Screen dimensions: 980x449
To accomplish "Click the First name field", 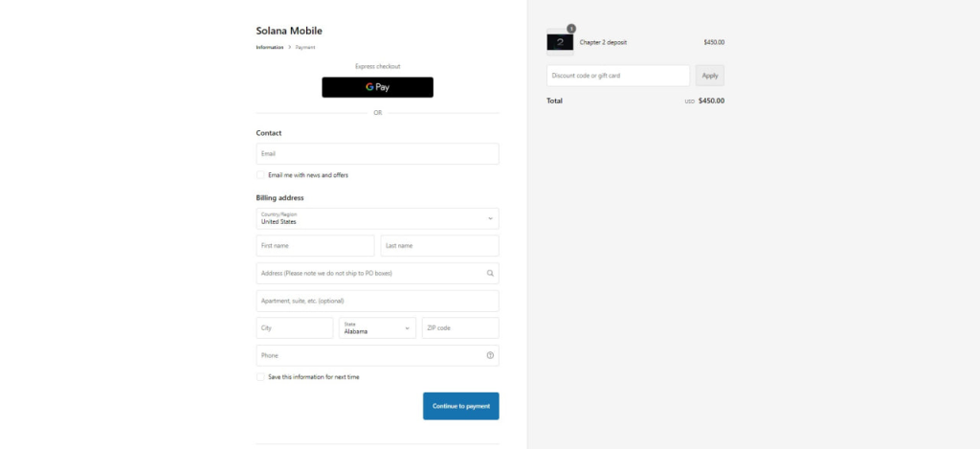I will 315,246.
